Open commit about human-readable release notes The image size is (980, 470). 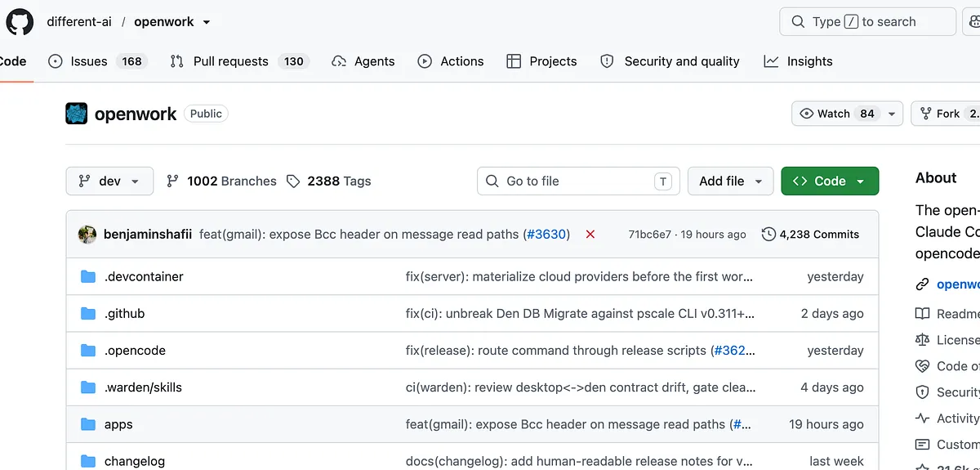coord(580,461)
